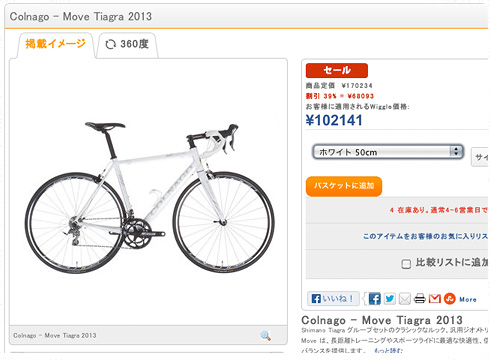Click the email envelope share icon
This screenshot has height=360, width=490.
[x=405, y=298]
